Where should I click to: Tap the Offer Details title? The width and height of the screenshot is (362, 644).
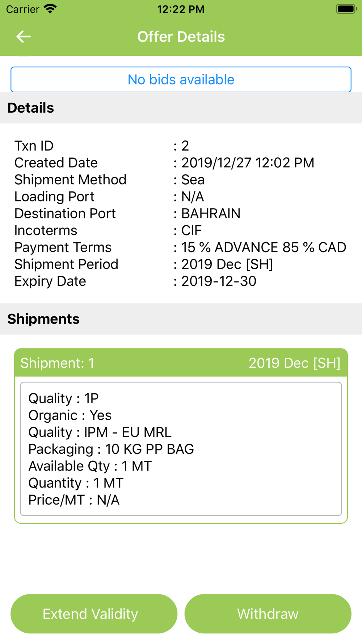(181, 37)
